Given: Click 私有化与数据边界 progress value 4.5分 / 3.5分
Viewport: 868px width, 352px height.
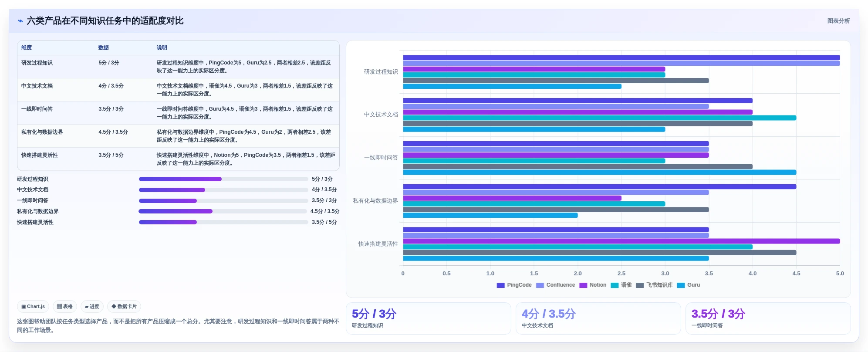Looking at the screenshot, I should pyautogui.click(x=325, y=211).
